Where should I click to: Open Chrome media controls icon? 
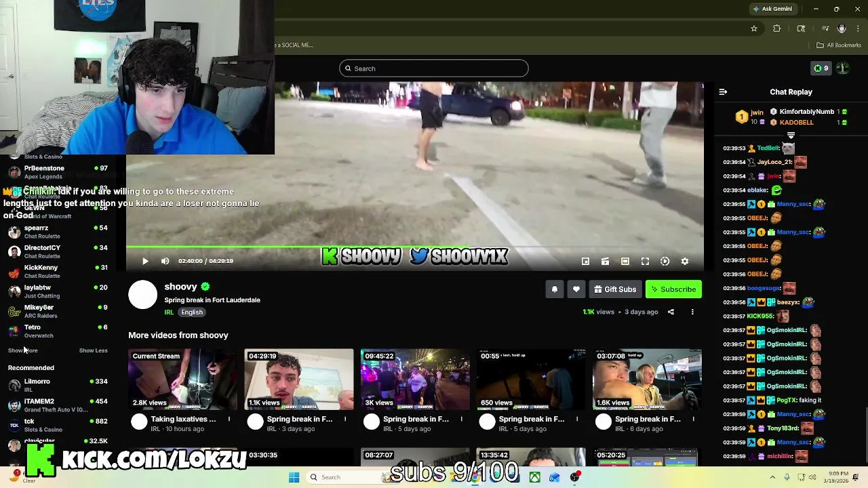(x=825, y=28)
